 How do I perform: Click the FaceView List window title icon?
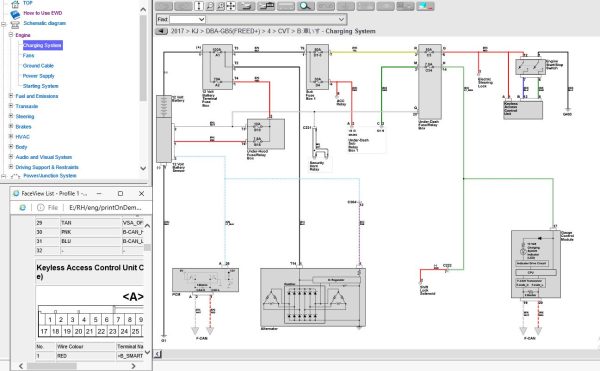coord(16,194)
